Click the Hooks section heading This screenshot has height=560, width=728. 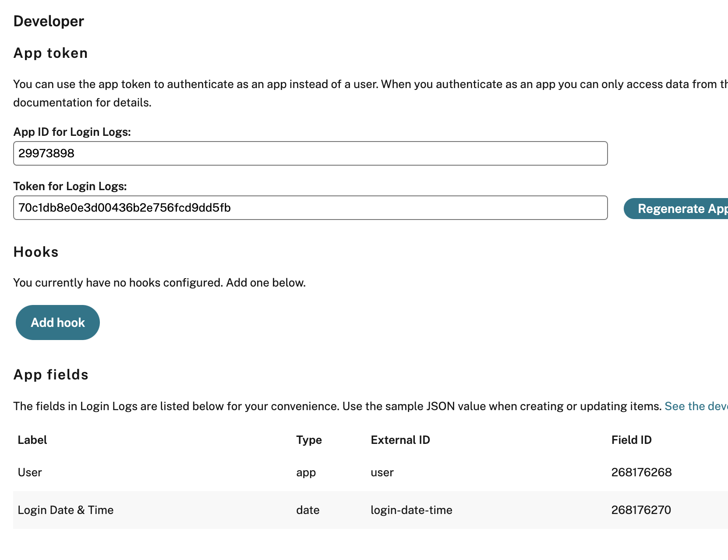[36, 252]
